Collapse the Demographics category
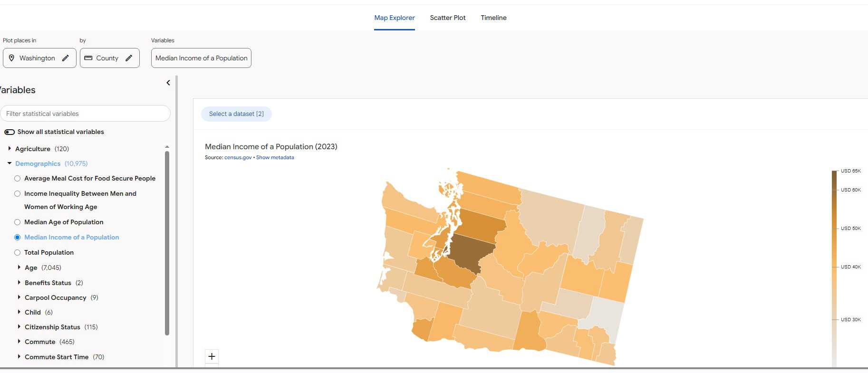Screen dimensions: 868x373 click(10, 163)
